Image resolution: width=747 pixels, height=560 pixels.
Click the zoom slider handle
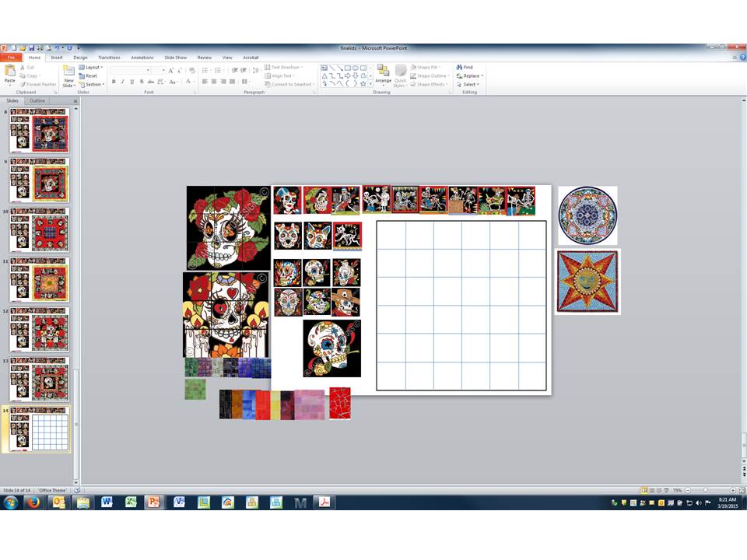click(706, 490)
